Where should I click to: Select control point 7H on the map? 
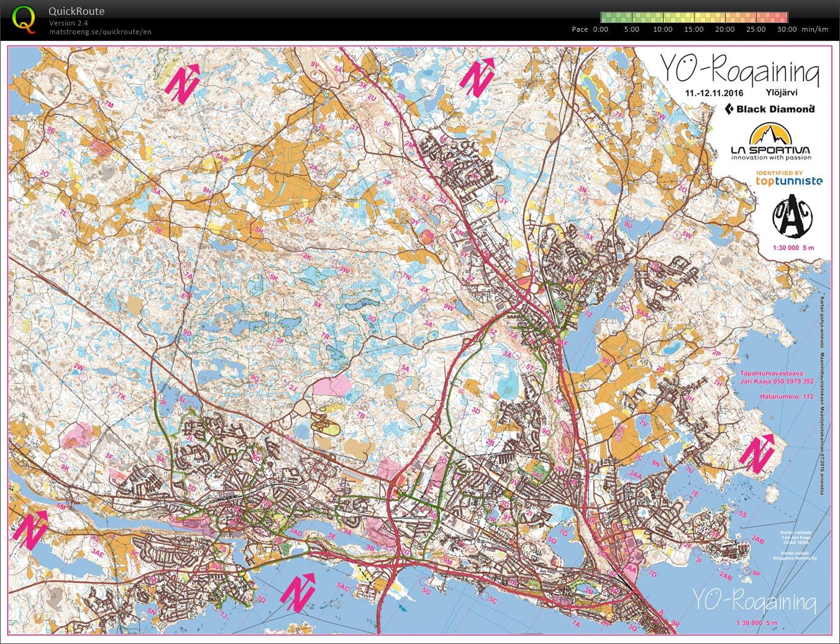[719, 384]
